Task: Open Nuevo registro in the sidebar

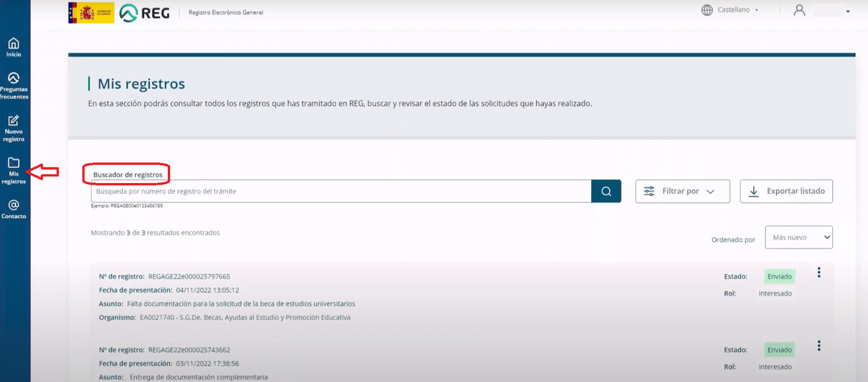Action: (x=14, y=128)
